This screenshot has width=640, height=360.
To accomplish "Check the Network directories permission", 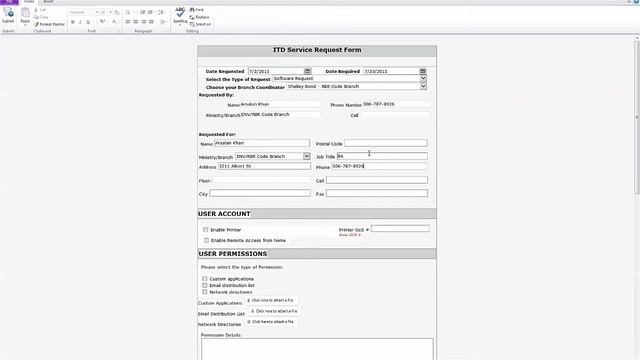I will pos(204,292).
